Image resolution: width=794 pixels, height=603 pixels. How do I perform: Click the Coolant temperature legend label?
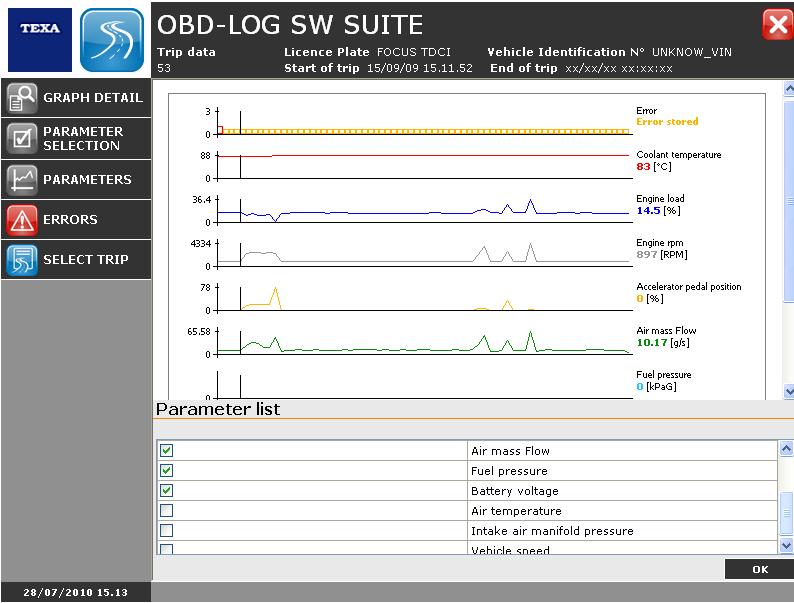(x=679, y=154)
